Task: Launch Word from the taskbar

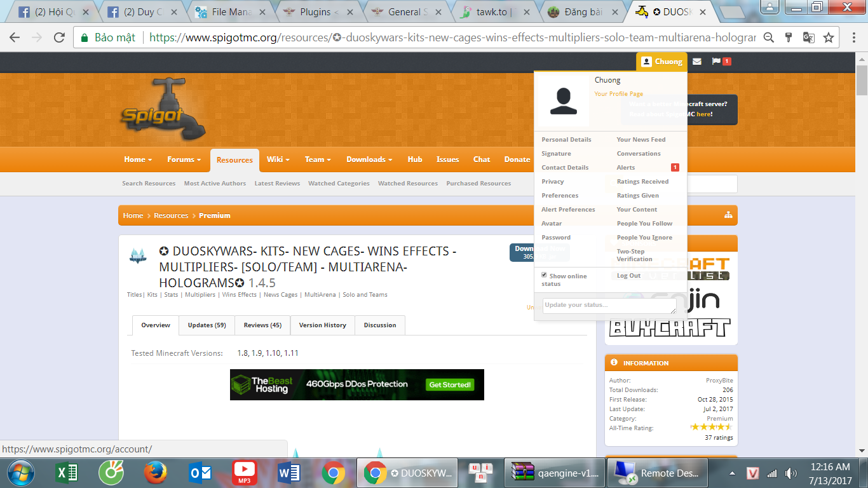Action: click(288, 473)
